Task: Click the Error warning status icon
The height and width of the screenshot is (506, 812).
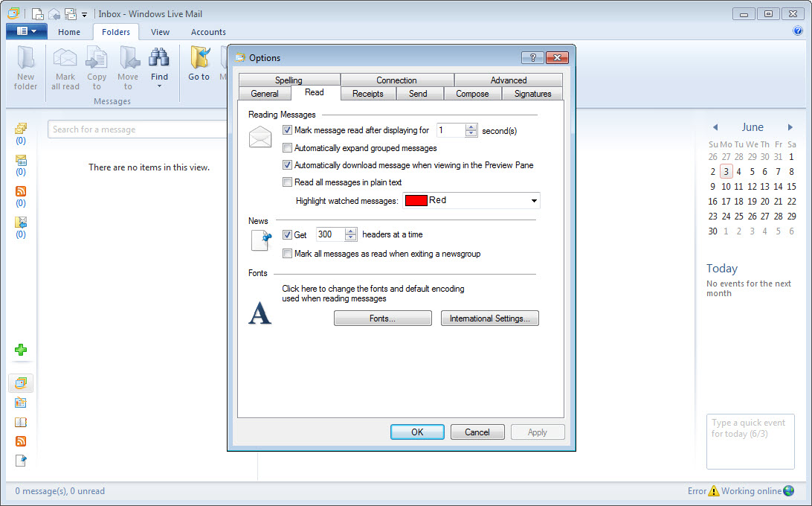Action: (714, 491)
